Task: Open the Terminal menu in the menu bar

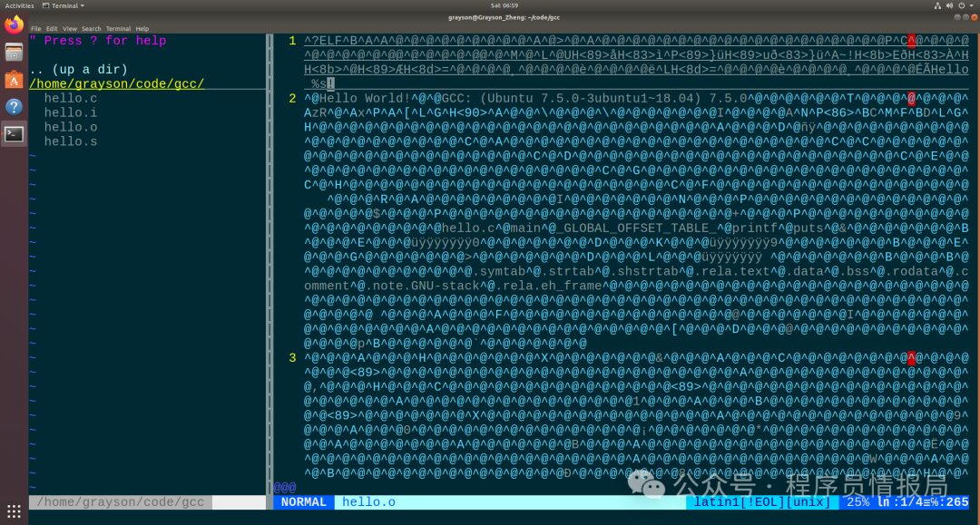Action: click(118, 29)
